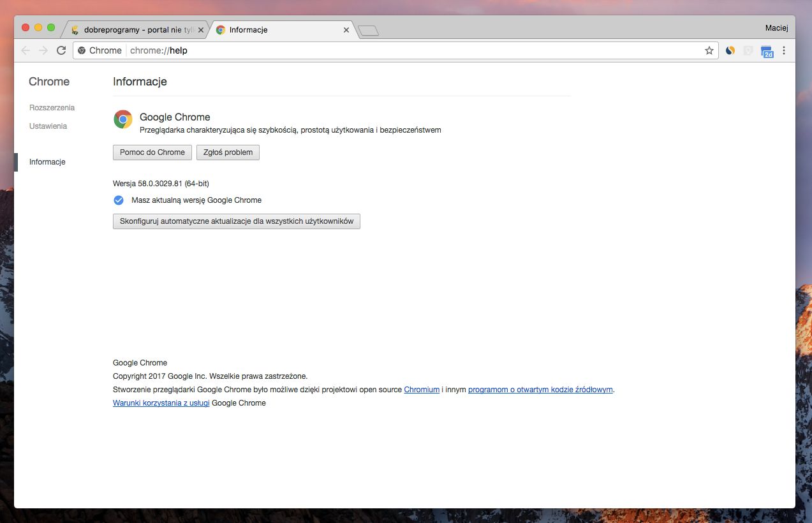The height and width of the screenshot is (523, 812).
Task: Click the Copyright 2017 Google Inc. text
Action: (x=210, y=376)
